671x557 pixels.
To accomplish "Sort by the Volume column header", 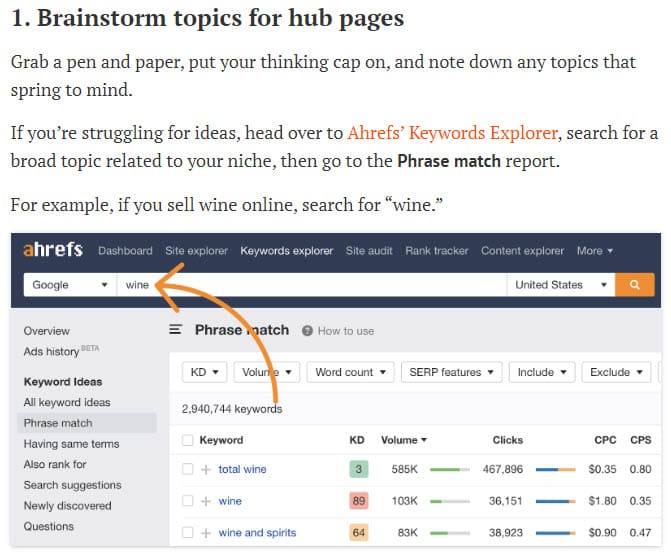I will point(403,439).
